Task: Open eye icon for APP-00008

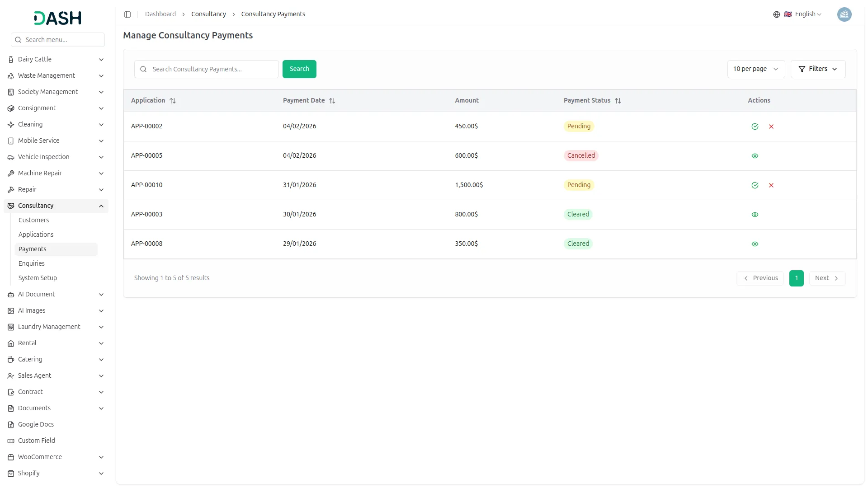Action: pos(755,244)
